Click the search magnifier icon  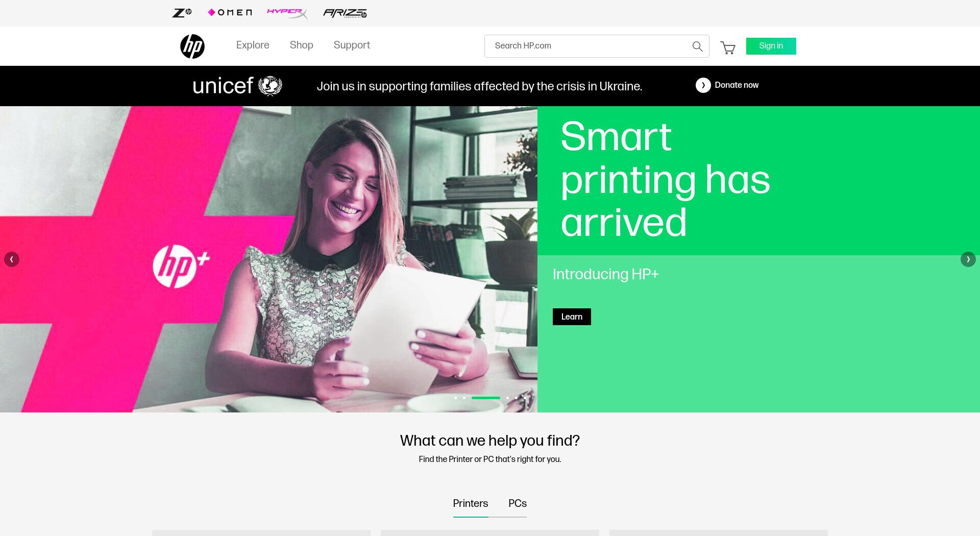coord(697,46)
